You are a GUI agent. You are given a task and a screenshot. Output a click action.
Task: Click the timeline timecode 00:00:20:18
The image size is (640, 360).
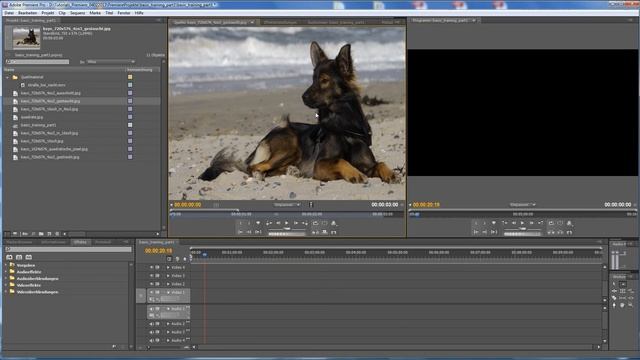coord(158,251)
